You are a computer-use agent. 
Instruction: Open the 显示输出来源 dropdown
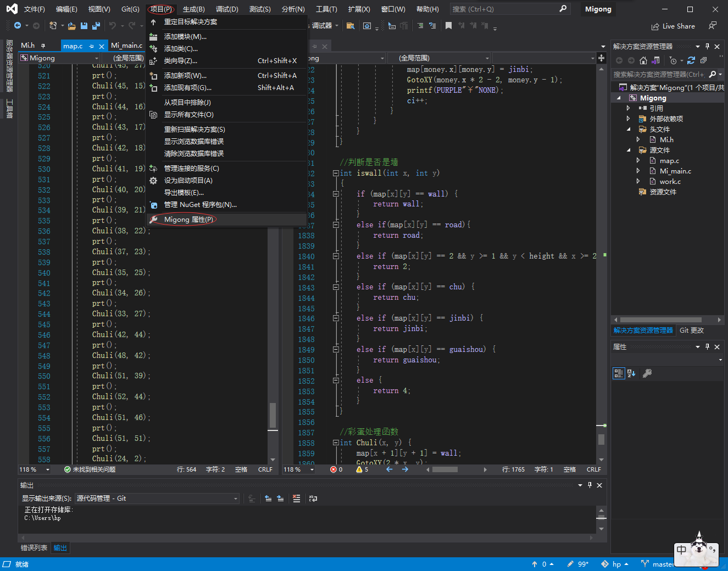pyautogui.click(x=157, y=499)
